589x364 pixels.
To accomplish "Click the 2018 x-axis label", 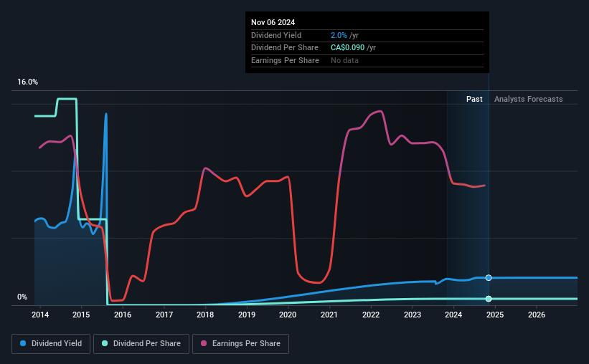I will click(205, 315).
